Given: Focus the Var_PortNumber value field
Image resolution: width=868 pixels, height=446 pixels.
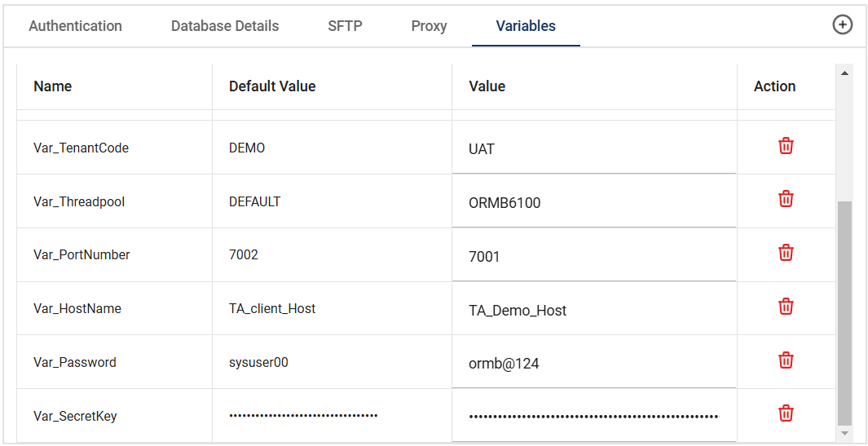Looking at the screenshot, I should (x=593, y=257).
